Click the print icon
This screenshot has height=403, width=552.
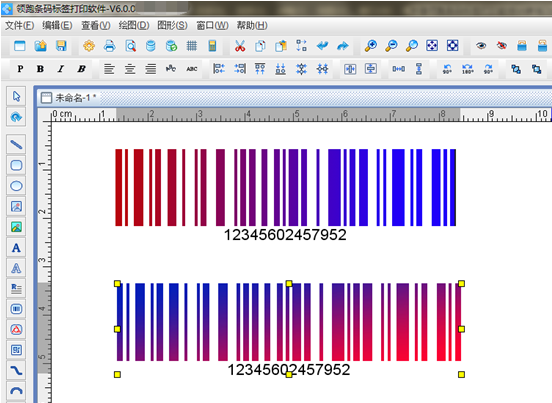tap(109, 46)
